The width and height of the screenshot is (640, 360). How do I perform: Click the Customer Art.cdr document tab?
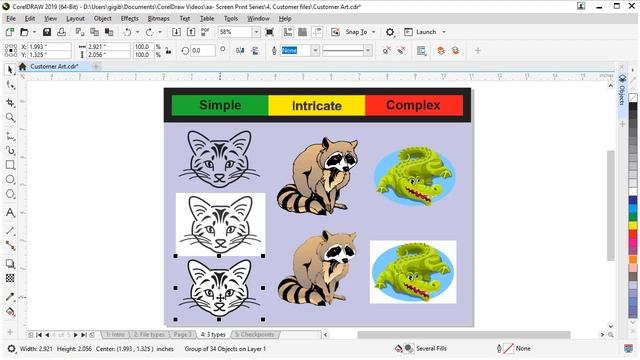coord(54,66)
